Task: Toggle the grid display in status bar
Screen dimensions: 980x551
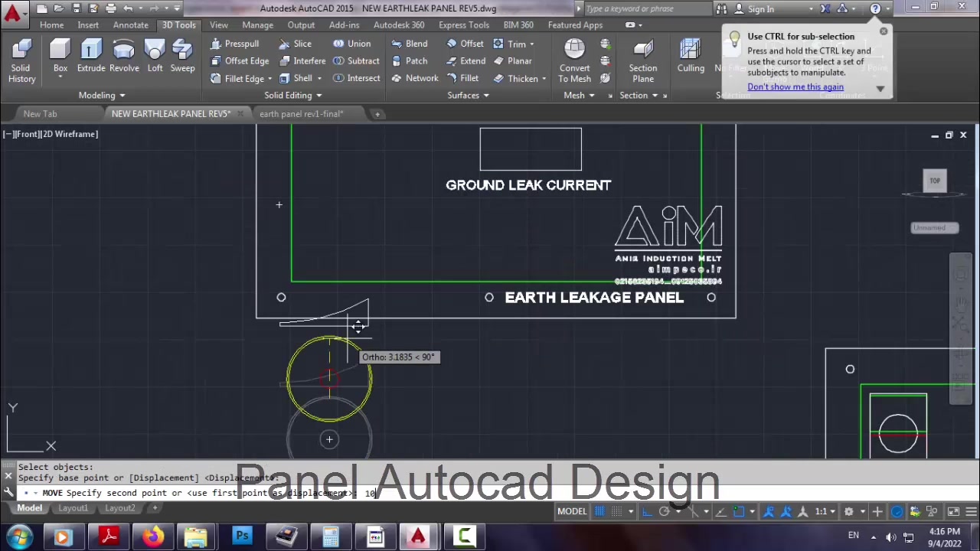Action: pos(600,511)
